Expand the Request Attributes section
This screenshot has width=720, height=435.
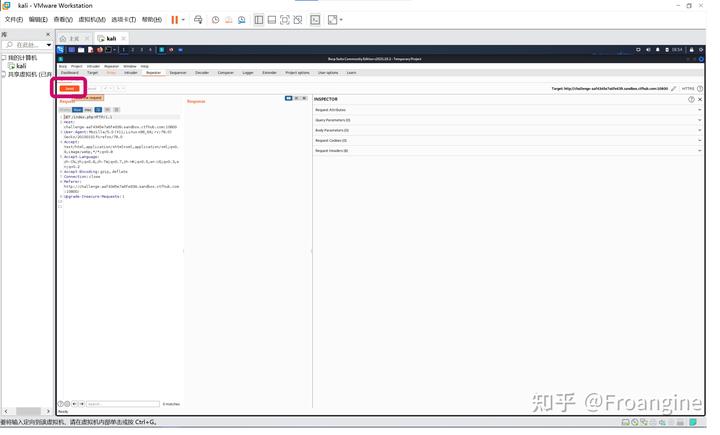tap(507, 110)
